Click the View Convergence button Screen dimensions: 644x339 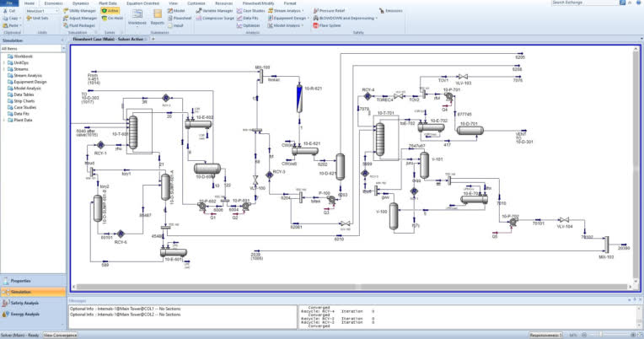coord(60,336)
